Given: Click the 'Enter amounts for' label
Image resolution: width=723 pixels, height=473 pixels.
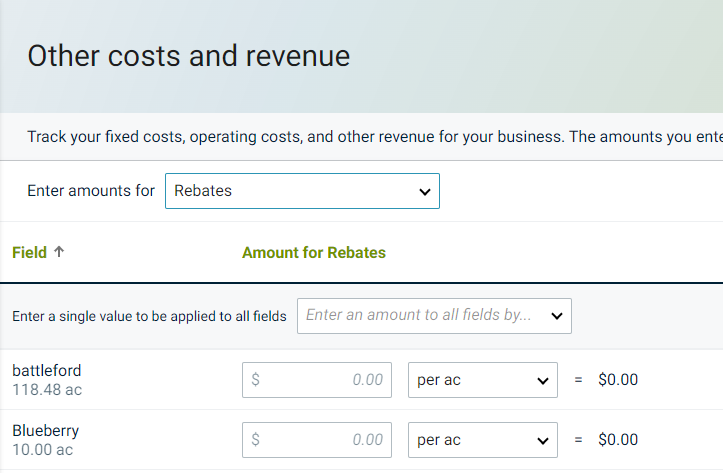Looking at the screenshot, I should [x=91, y=191].
